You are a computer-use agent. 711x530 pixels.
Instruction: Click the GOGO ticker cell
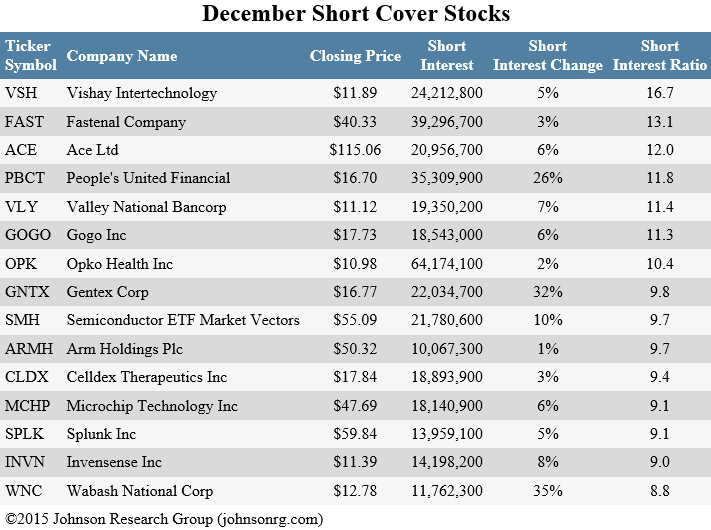(28, 235)
